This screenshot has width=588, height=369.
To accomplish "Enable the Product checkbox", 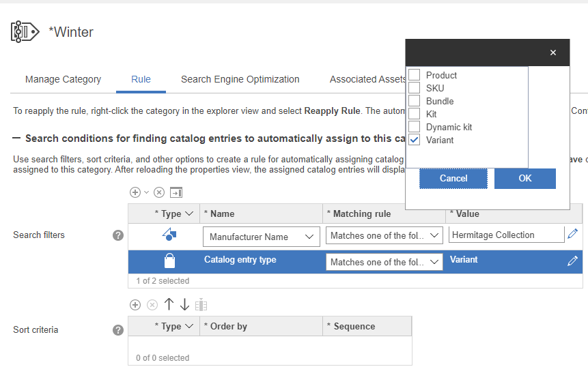I will coord(415,75).
